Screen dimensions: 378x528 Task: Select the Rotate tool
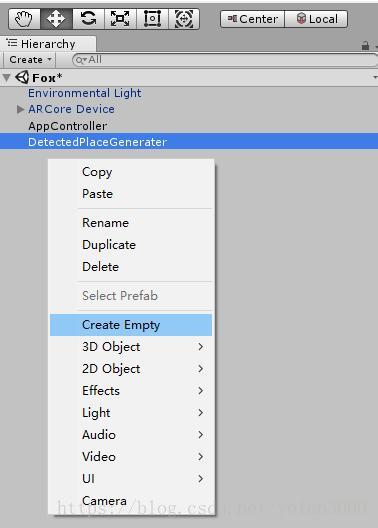(88, 19)
